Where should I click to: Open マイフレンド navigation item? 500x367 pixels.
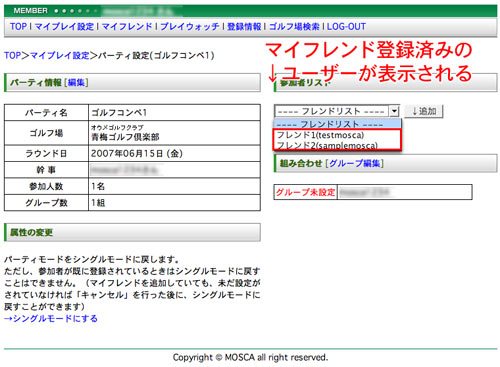pyautogui.click(x=127, y=27)
